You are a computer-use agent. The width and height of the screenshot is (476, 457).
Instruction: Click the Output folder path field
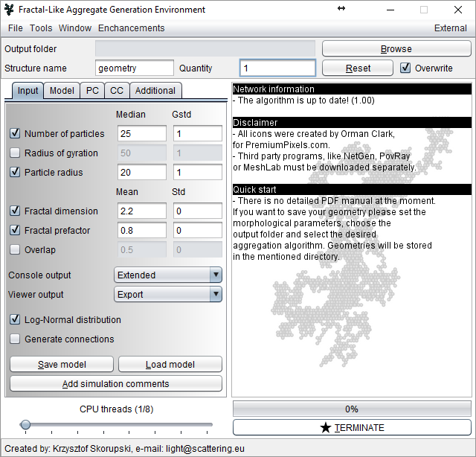pos(205,48)
